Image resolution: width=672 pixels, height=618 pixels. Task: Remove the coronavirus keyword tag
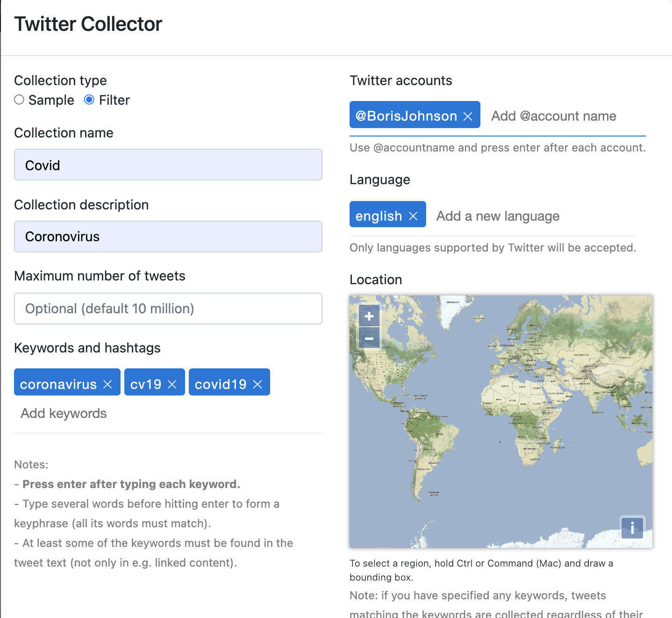point(107,384)
